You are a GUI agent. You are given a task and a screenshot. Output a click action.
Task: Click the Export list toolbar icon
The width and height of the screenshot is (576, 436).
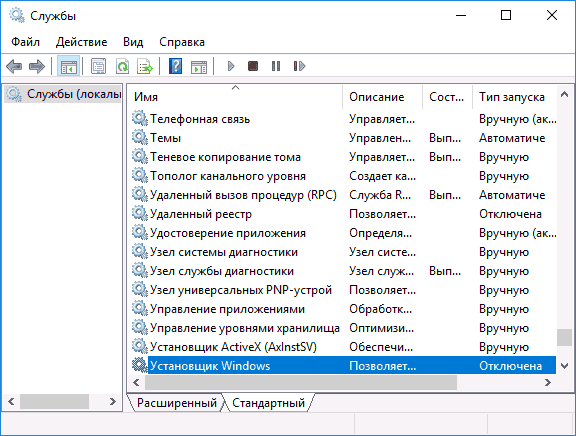(145, 66)
